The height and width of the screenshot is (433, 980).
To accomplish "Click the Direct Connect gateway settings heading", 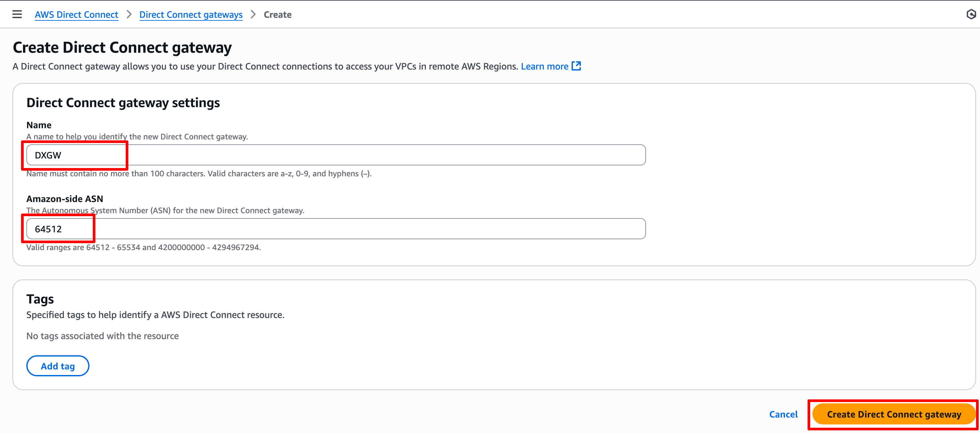I will (x=123, y=103).
